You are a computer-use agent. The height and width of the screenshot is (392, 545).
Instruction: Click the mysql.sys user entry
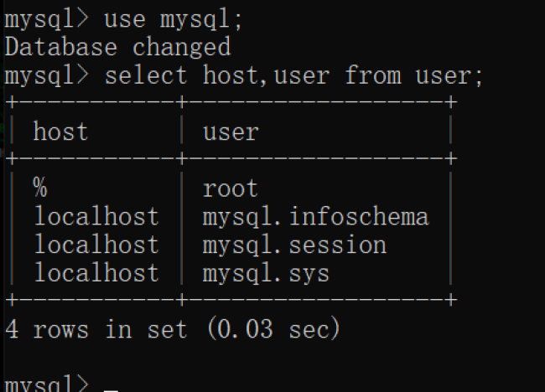[x=266, y=273]
